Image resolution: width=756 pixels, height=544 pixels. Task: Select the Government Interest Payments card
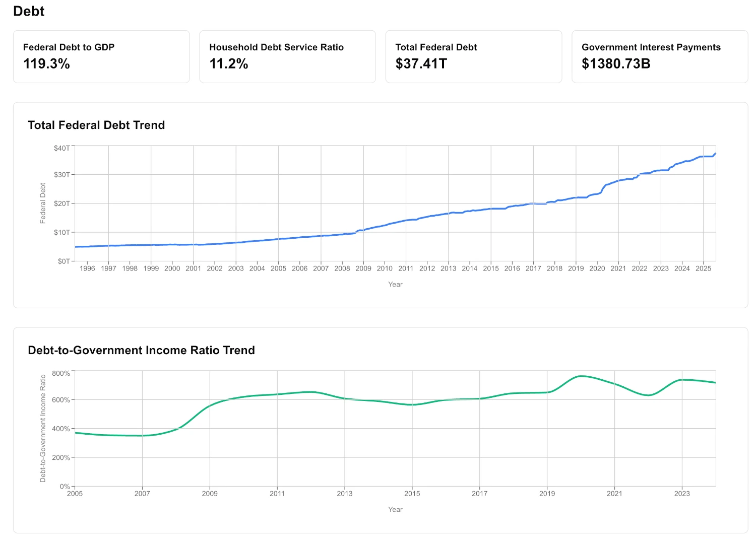click(659, 56)
